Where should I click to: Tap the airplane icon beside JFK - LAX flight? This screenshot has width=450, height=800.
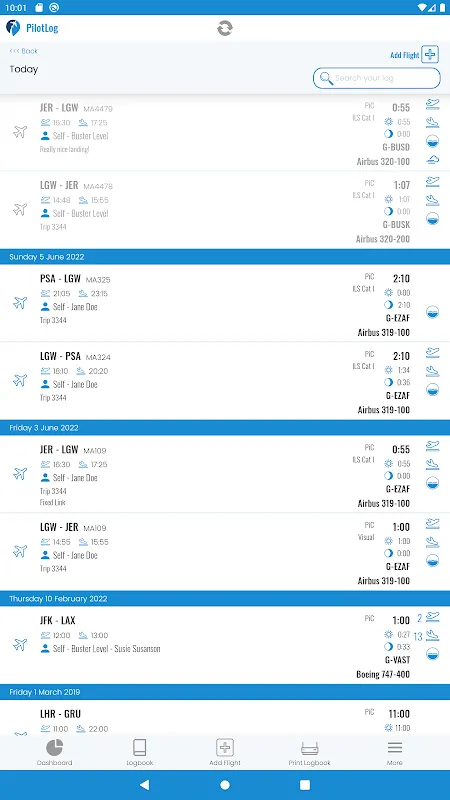[x=20, y=644]
